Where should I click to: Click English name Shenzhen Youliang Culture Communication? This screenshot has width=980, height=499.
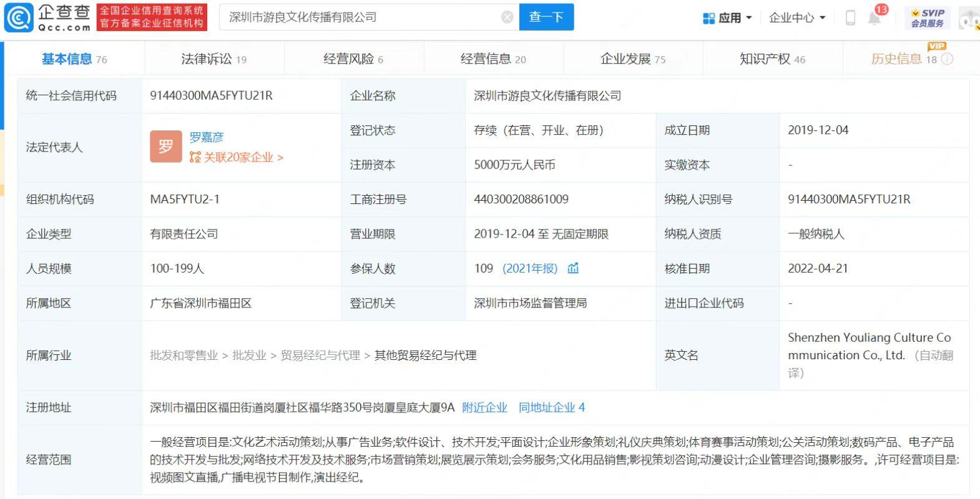(870, 346)
